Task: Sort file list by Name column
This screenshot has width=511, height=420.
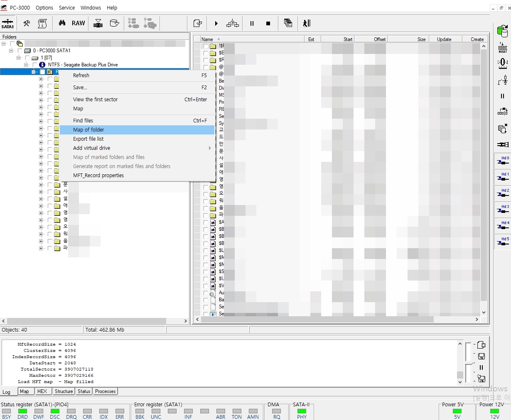Action: tap(252, 39)
